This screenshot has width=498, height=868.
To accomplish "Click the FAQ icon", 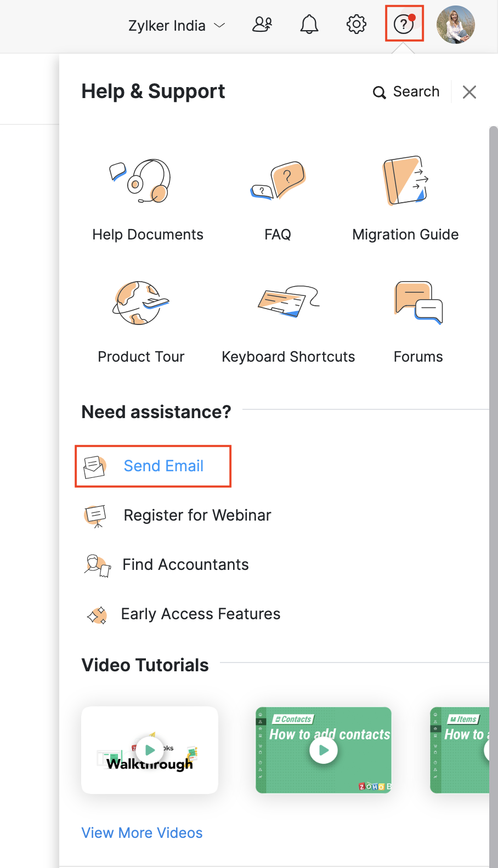I will point(278,181).
